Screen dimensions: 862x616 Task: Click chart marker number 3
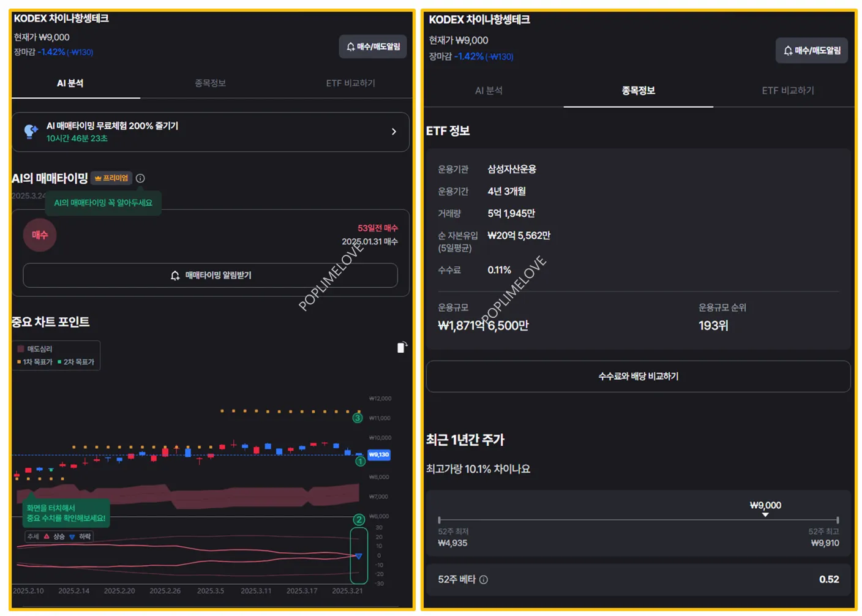click(x=358, y=418)
